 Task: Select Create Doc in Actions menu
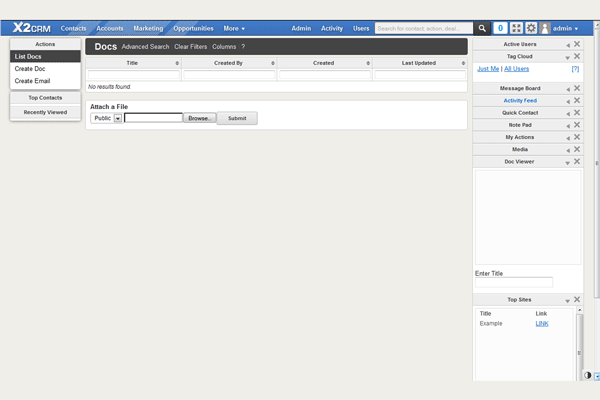pos(30,69)
